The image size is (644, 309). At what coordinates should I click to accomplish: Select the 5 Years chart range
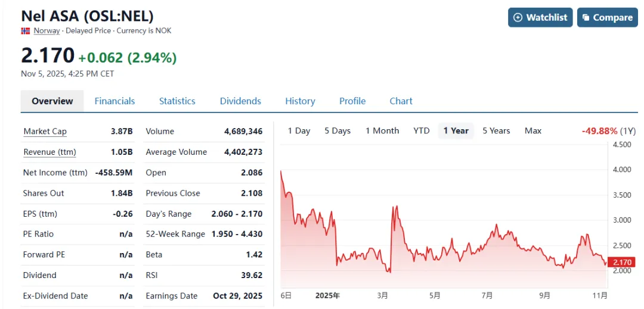tap(496, 131)
